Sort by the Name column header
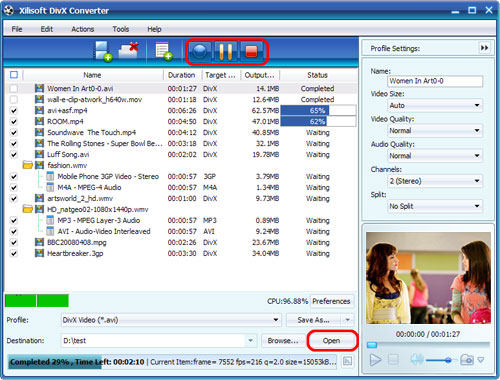The image size is (500, 380). [92, 75]
